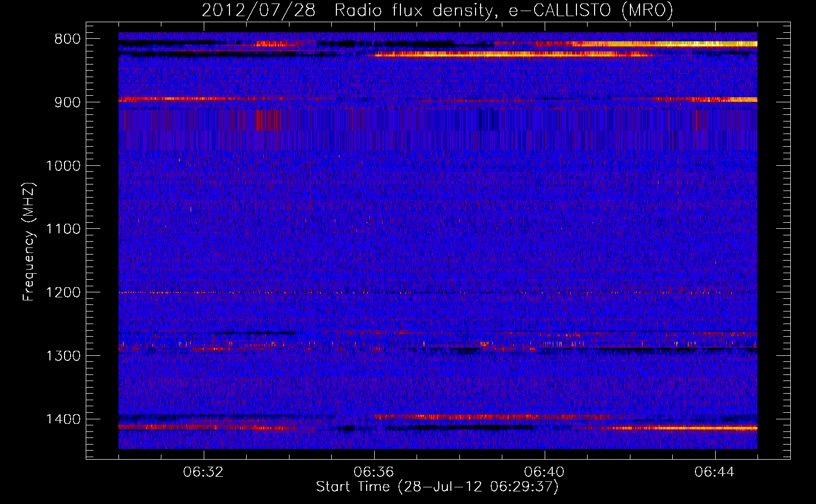Select the 1200 frequency axis label

(63, 293)
